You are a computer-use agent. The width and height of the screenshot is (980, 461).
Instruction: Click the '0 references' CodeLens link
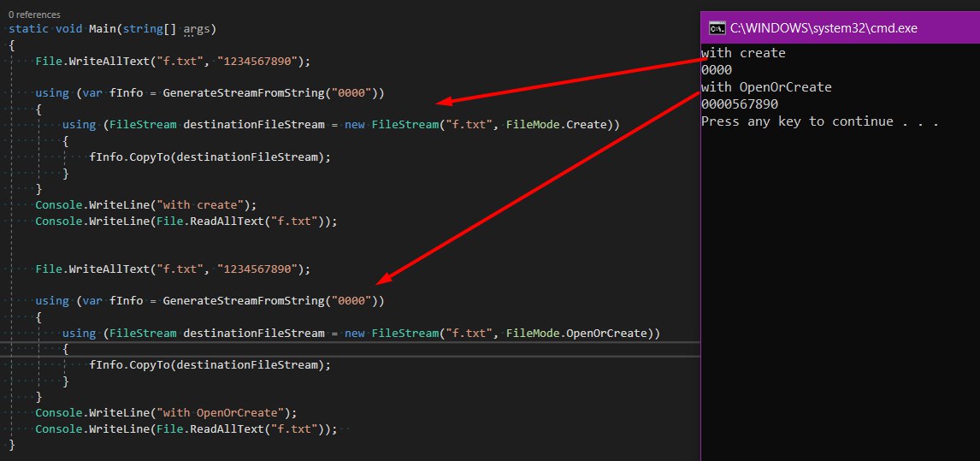click(x=34, y=14)
